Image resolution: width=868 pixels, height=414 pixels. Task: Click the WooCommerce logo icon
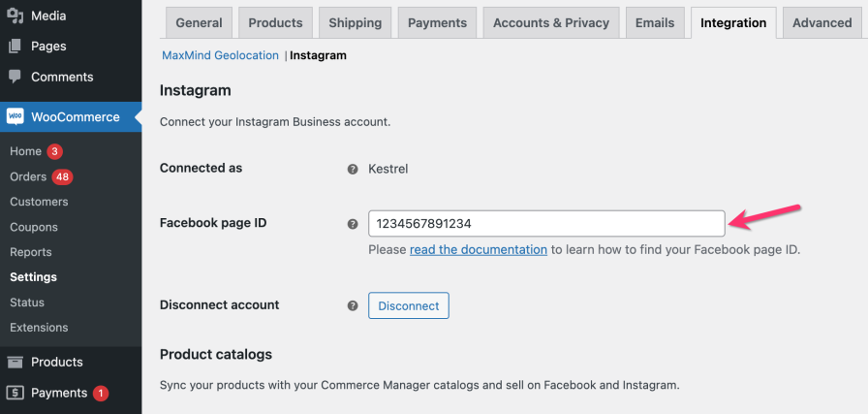[x=15, y=117]
